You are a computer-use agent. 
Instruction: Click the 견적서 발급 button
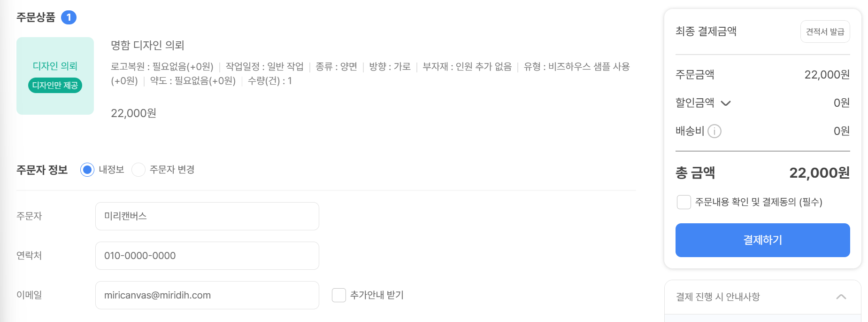(825, 31)
